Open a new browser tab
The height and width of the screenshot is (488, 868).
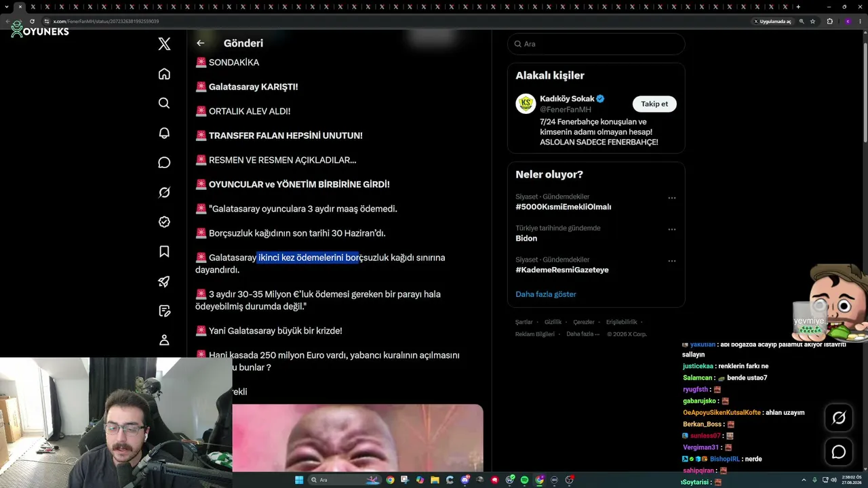click(x=798, y=7)
